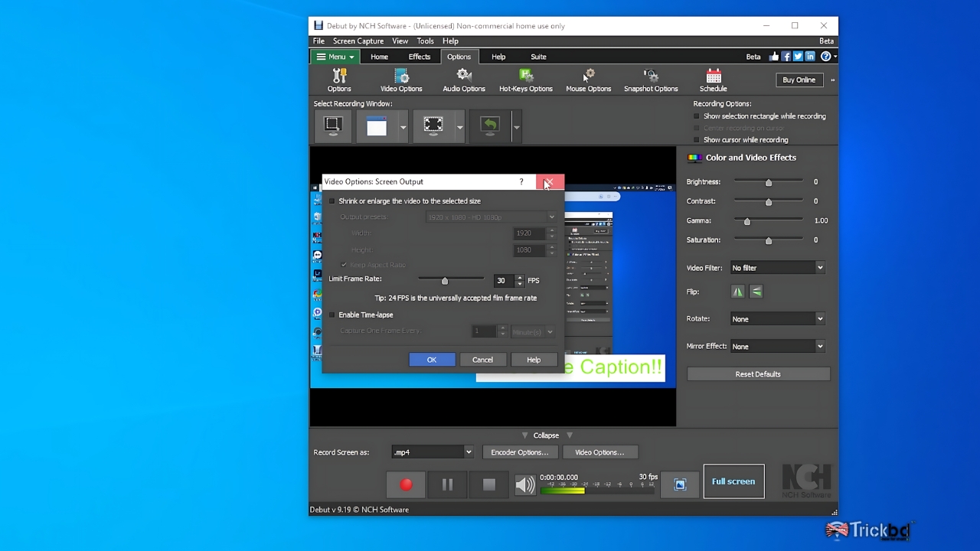
Task: Confirm the dialog with OK
Action: coord(432,360)
